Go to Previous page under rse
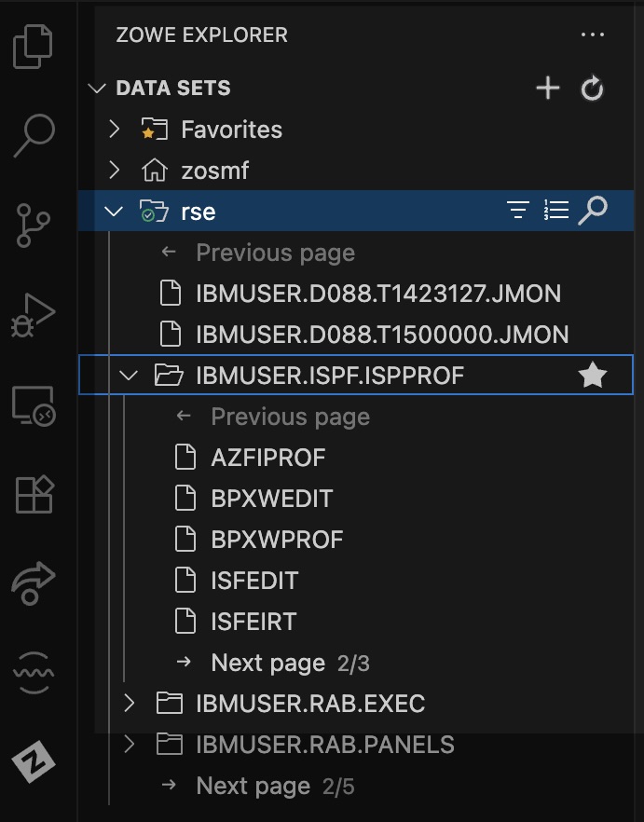644x822 pixels. [275, 253]
